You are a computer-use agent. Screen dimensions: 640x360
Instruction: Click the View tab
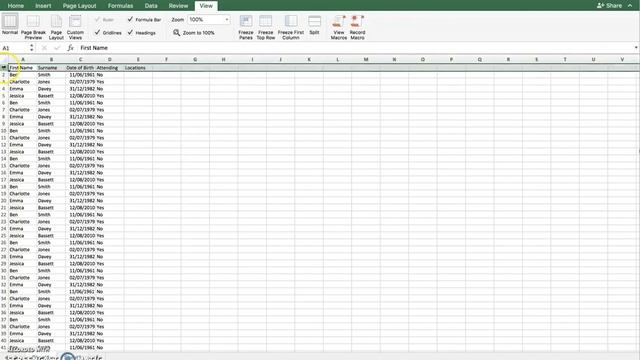pos(206,6)
